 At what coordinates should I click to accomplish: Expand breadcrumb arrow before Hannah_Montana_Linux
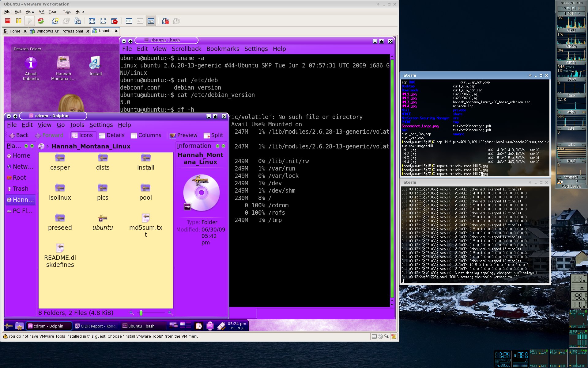47,147
